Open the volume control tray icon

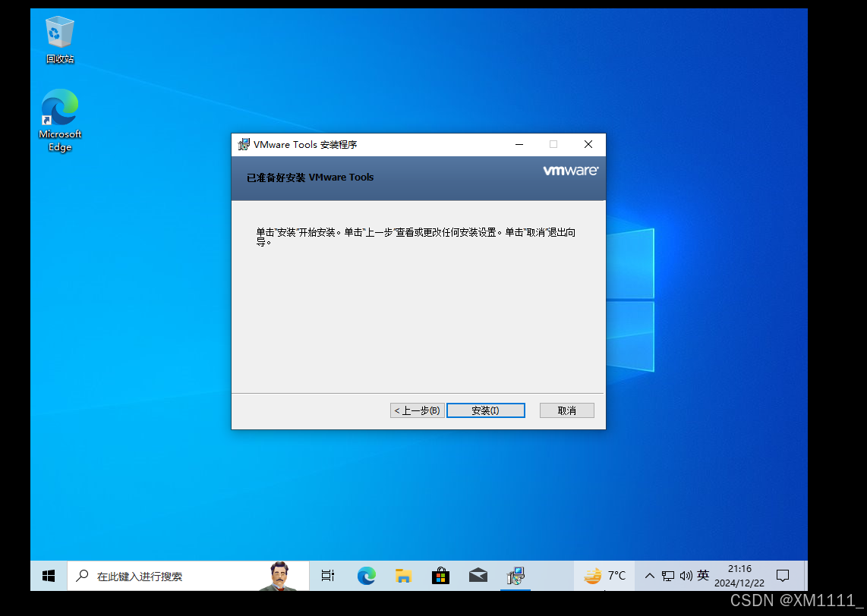[686, 577]
